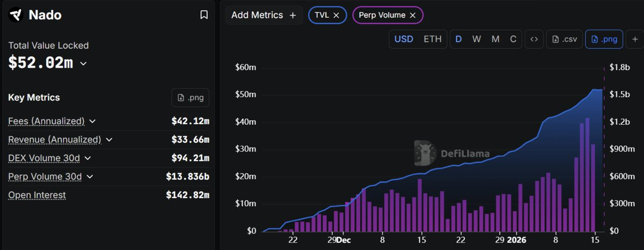Switch chart denomination to USD
The width and height of the screenshot is (644, 250).
point(404,39)
